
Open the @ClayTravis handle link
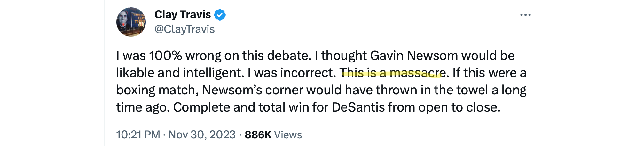pos(185,29)
